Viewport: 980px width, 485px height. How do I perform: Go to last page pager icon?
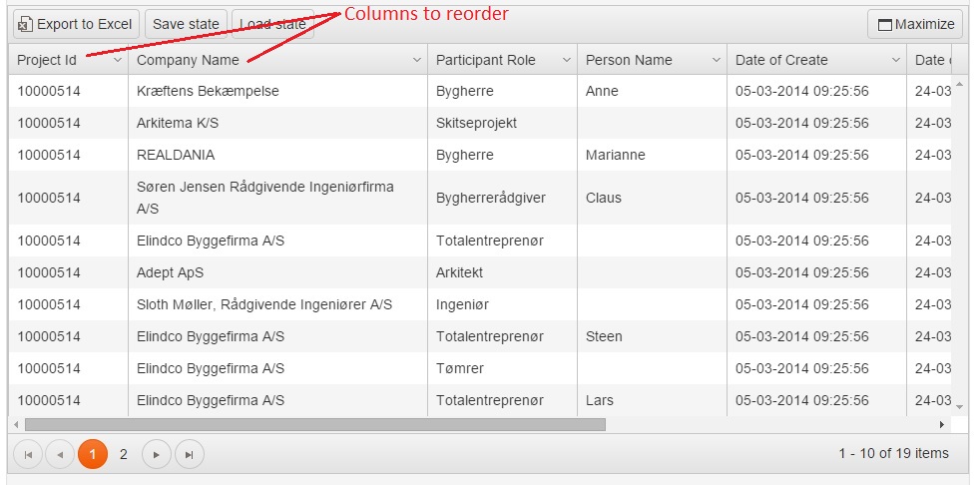click(189, 454)
